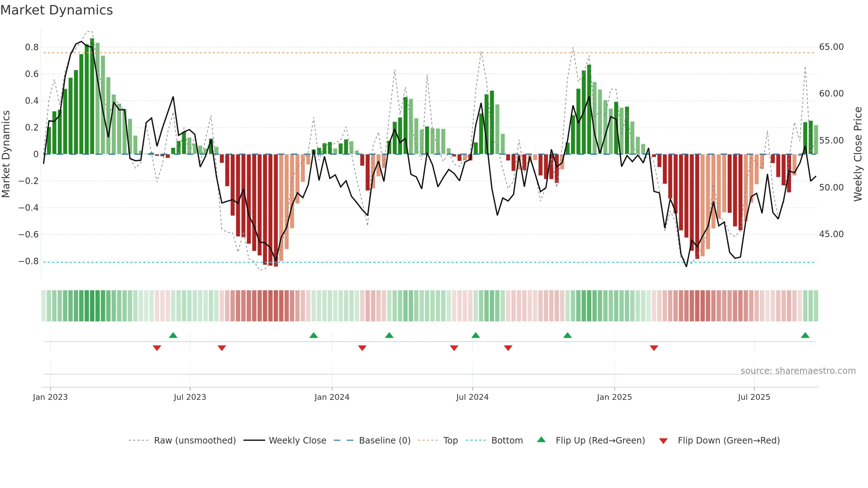Click the green flip-up marker just before Jul 2023
Viewport: 868px width, 488px height.
coord(173,335)
